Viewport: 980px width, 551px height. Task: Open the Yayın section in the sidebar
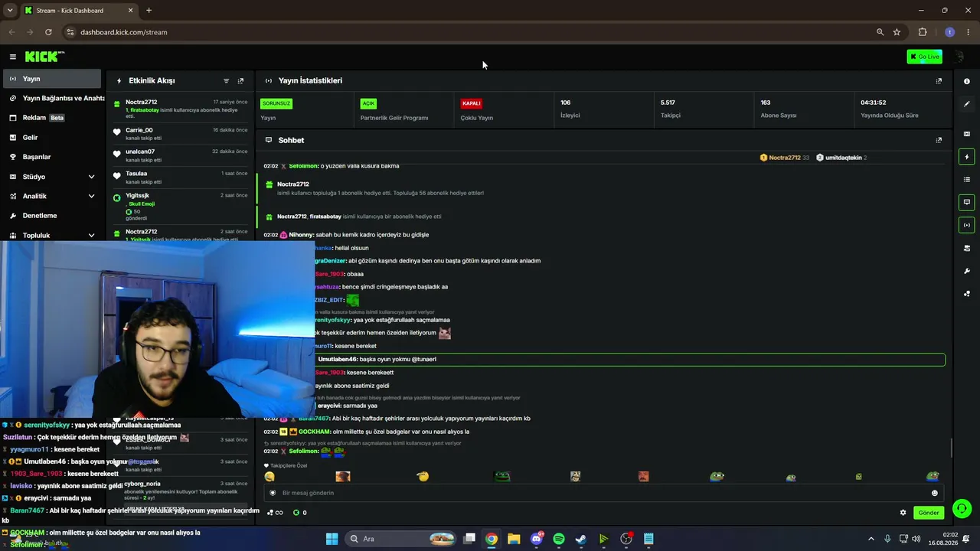(51, 79)
